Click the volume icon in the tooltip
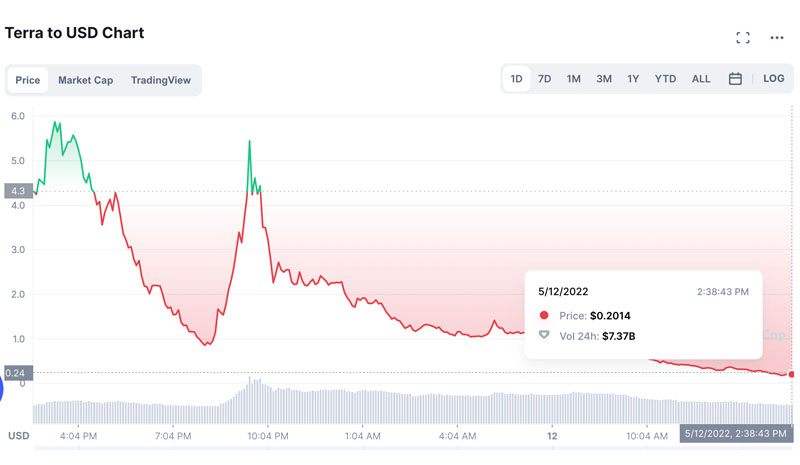800x465 pixels. (x=544, y=335)
